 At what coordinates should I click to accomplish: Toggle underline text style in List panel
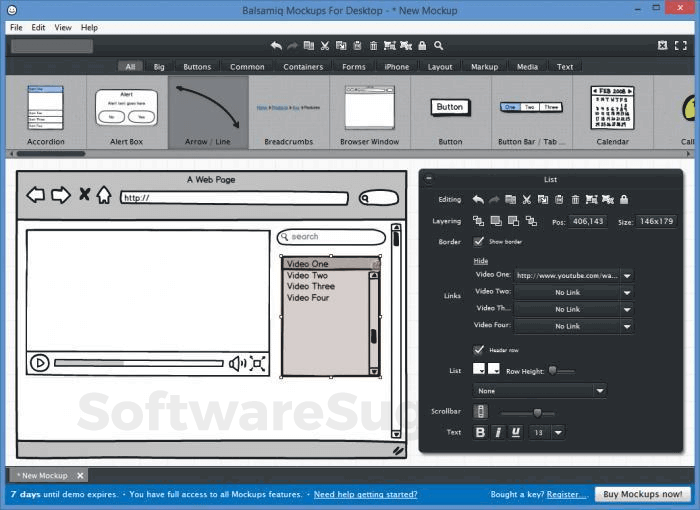516,432
